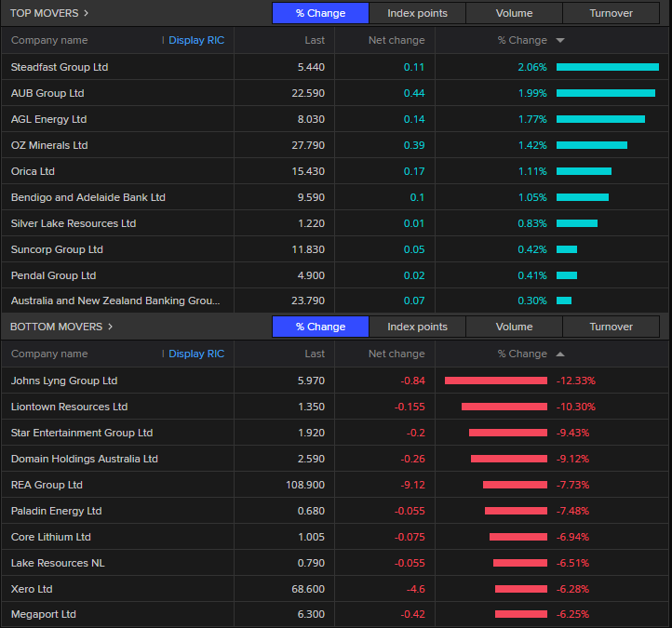
Task: Open REA Group Ltd entry
Action: point(47,485)
